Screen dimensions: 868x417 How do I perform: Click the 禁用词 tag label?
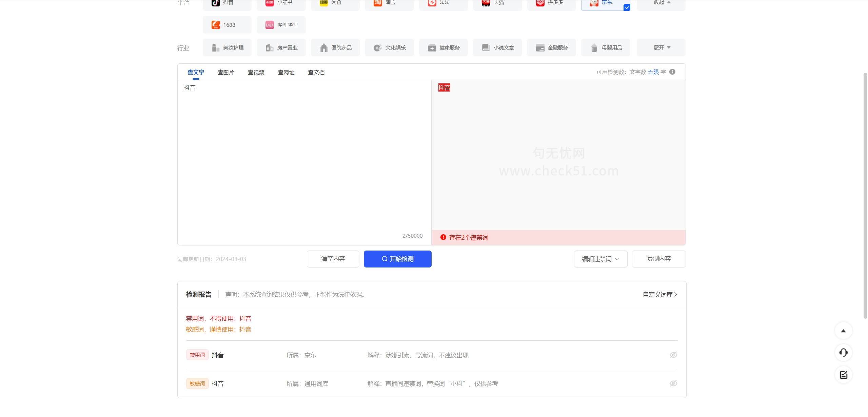[197, 355]
